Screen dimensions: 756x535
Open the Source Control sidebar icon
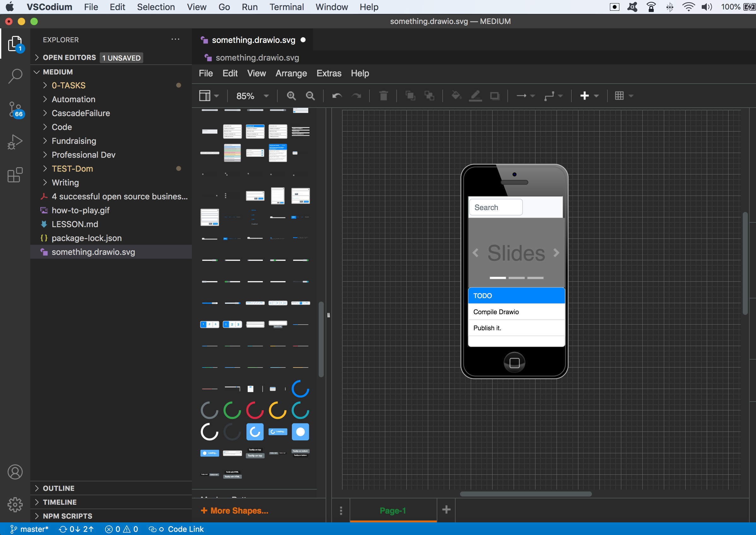point(15,110)
